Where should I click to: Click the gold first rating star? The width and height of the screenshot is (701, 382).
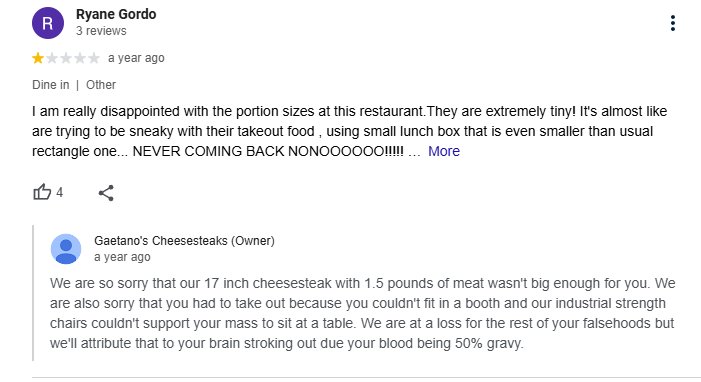click(x=38, y=58)
